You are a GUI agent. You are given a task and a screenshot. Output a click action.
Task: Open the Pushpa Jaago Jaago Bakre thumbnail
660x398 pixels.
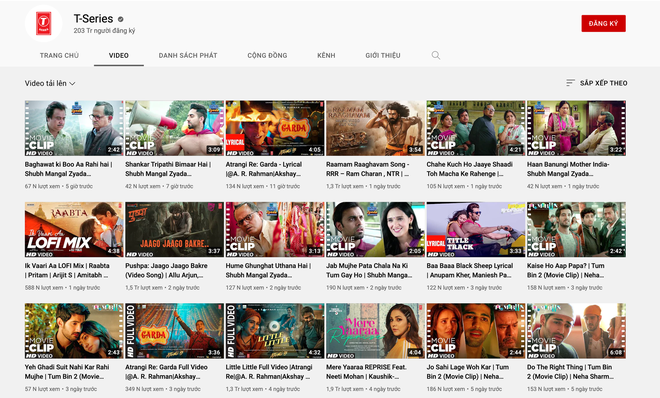click(174, 230)
